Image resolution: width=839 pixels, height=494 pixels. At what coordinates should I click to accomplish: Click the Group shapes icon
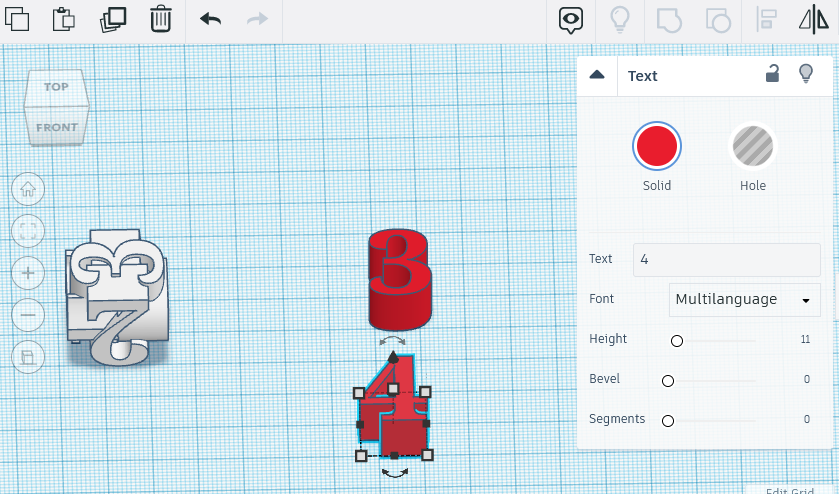pos(669,20)
